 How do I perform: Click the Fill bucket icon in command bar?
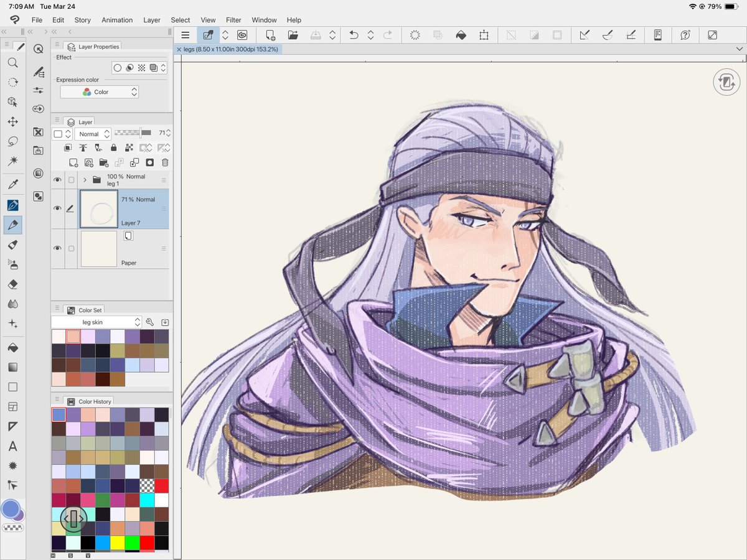point(461,35)
